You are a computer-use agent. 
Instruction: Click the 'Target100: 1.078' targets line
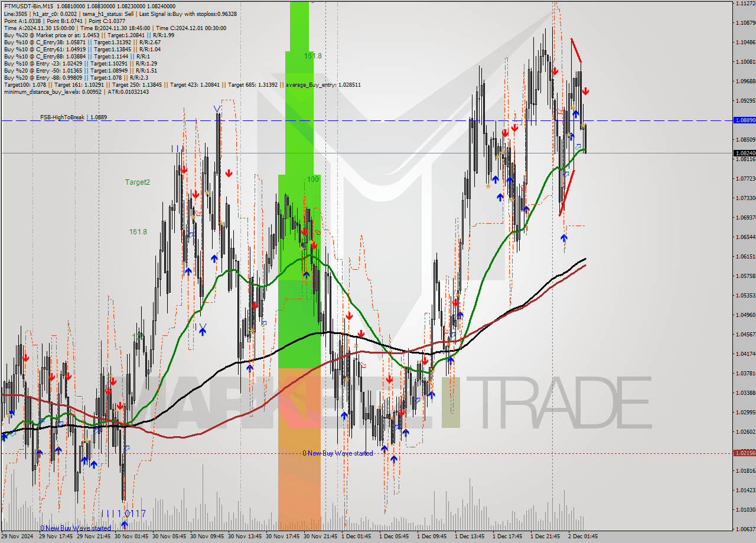coord(182,84)
